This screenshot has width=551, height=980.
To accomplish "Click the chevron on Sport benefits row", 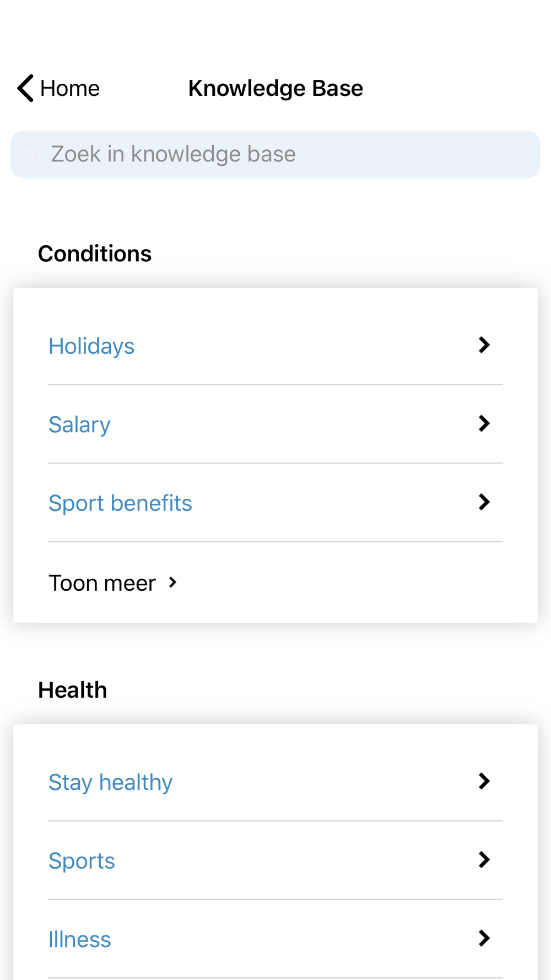I will click(x=484, y=502).
